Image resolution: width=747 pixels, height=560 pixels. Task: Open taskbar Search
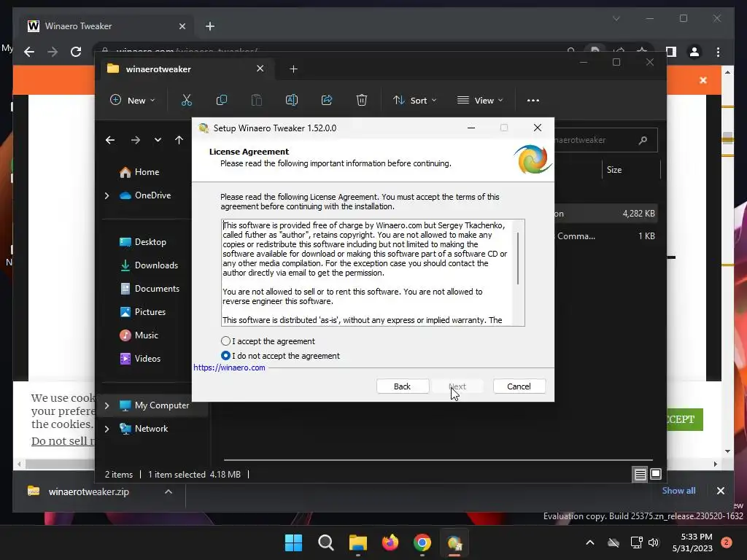click(326, 542)
